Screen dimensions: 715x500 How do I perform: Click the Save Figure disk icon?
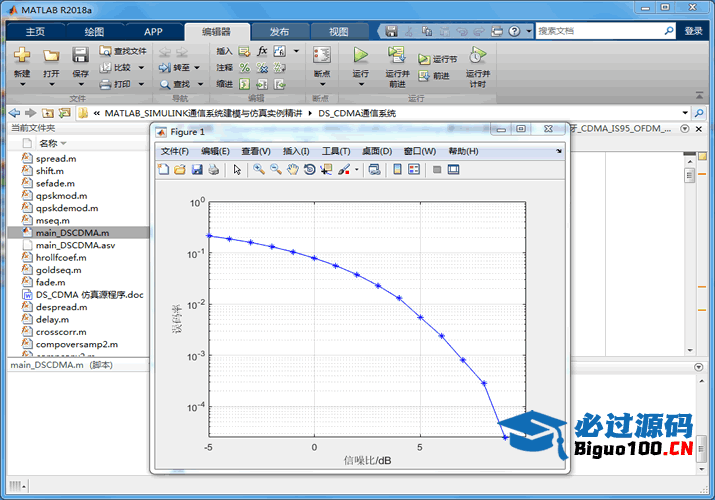pos(197,170)
